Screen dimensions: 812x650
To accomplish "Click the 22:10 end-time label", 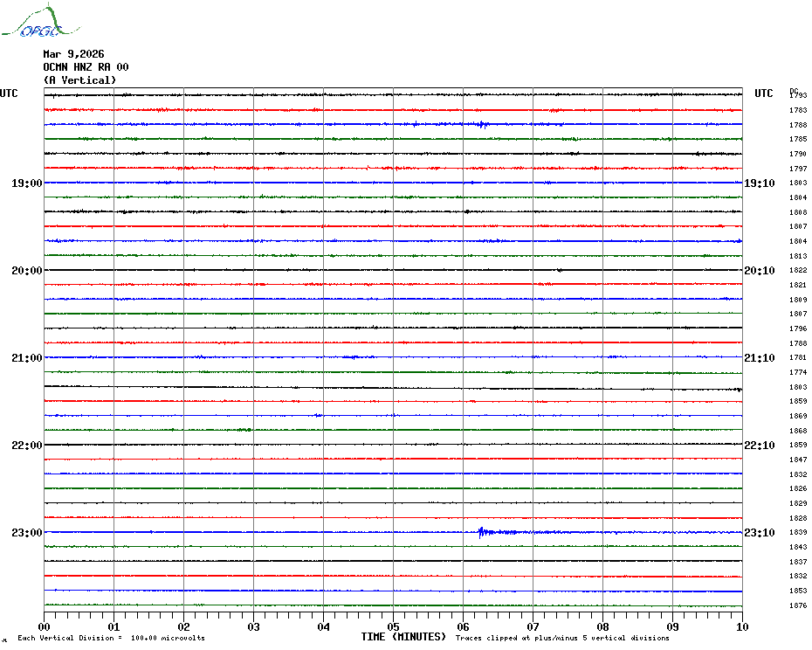I will 759,446.
